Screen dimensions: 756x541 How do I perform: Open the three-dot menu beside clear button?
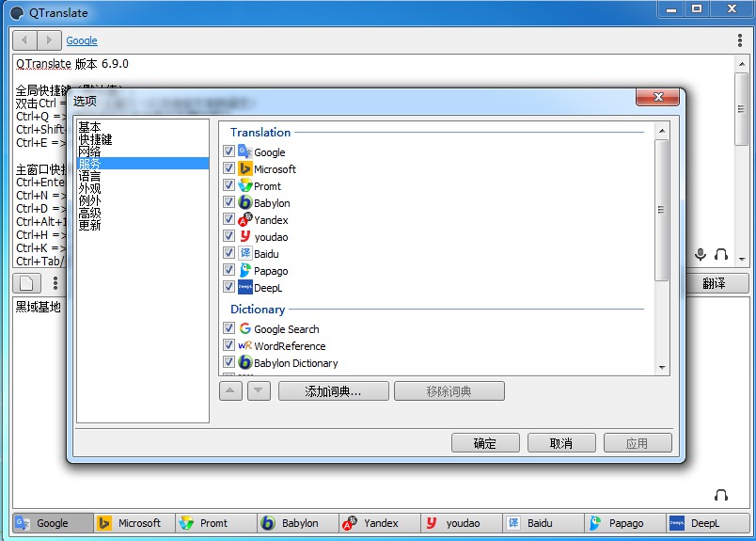click(55, 283)
